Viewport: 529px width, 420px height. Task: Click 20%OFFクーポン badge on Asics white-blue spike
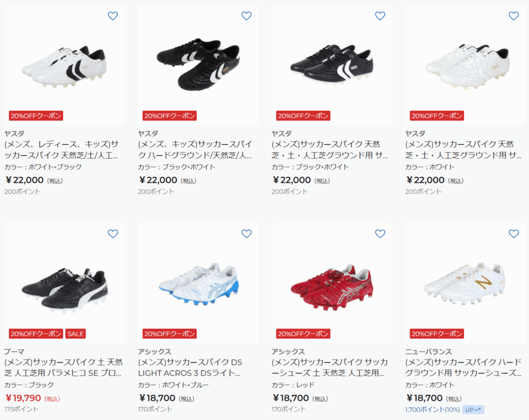coord(169,334)
